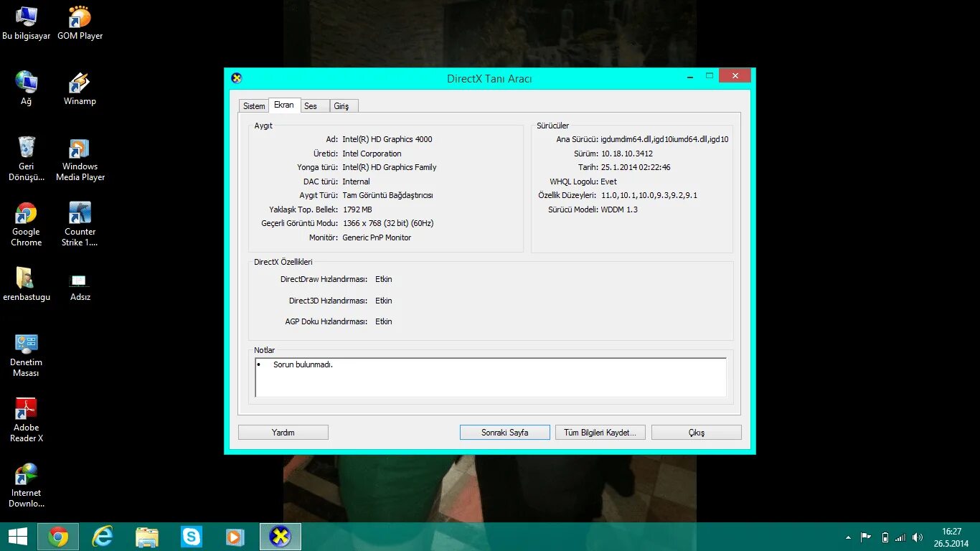Click the Yardım button
Screen dimensions: 980x551
coord(283,433)
